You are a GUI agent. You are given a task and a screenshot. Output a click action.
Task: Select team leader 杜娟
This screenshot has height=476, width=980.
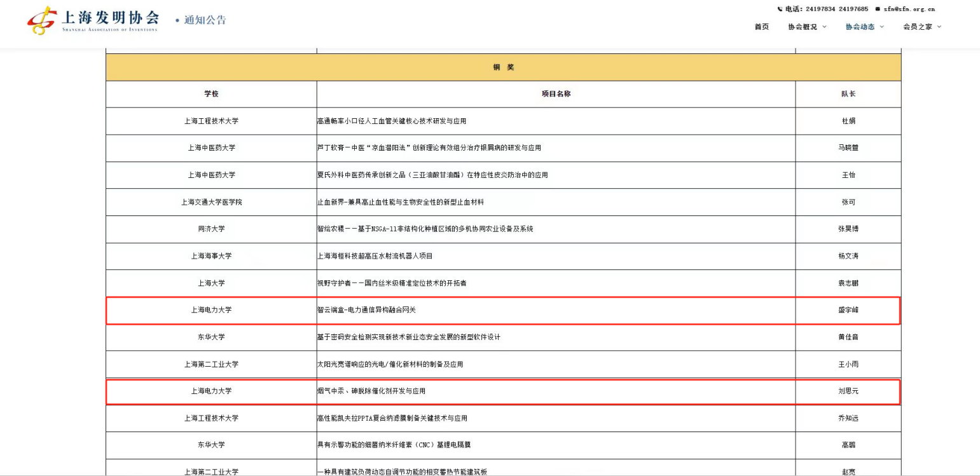(x=848, y=121)
